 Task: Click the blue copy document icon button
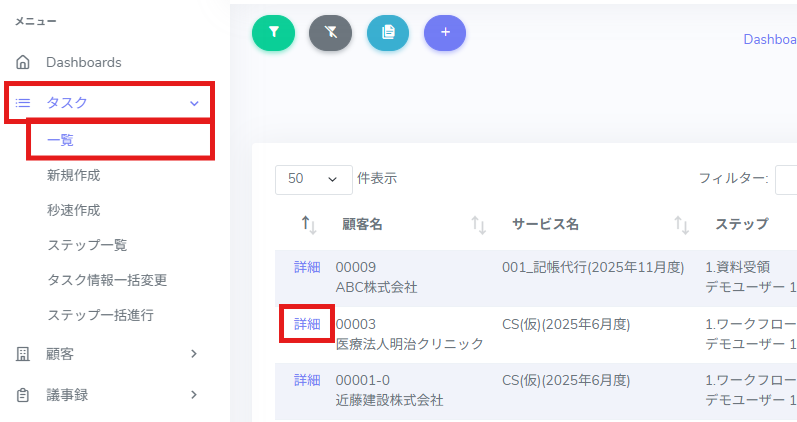[x=388, y=32]
